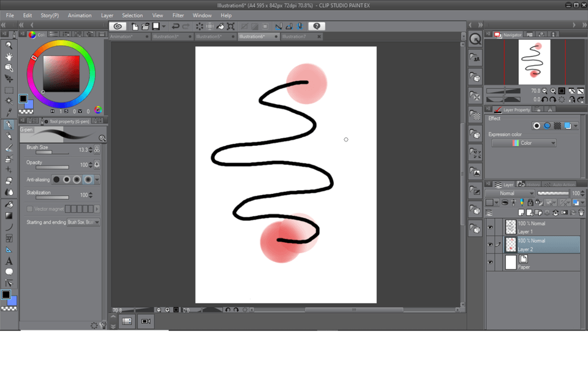Select the Zoom tool in the toolbar

click(8, 45)
